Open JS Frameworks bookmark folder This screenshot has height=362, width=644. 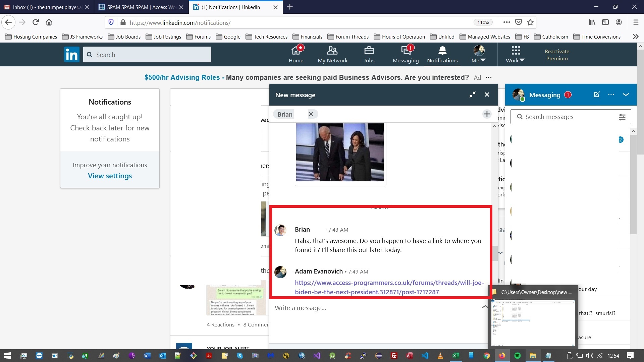point(83,37)
